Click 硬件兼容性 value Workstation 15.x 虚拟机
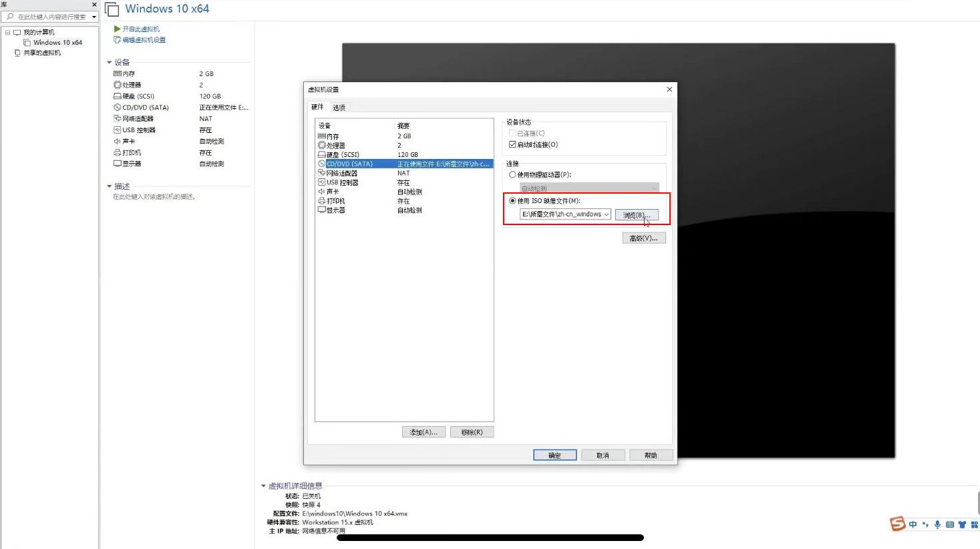The image size is (980, 549). coord(337,522)
